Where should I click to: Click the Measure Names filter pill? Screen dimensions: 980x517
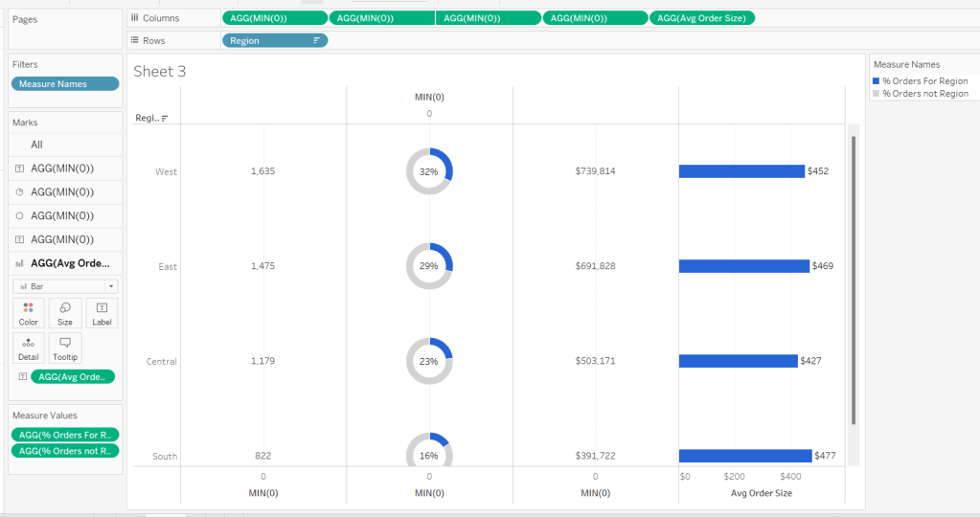point(65,84)
